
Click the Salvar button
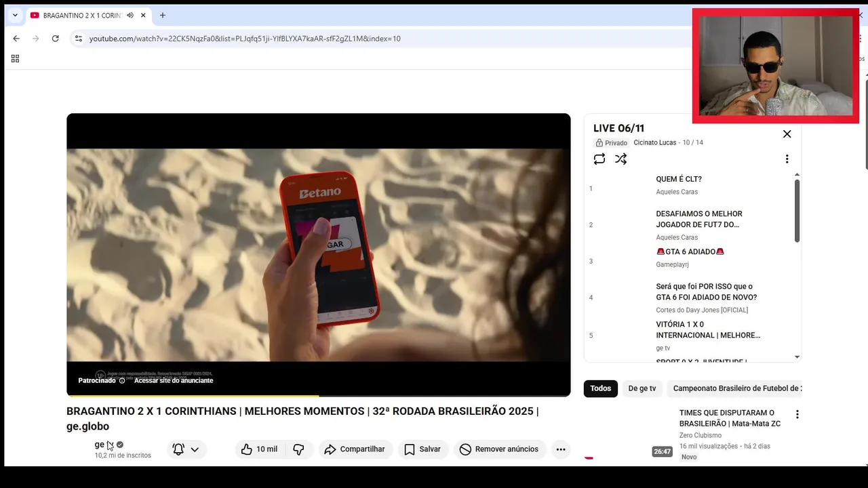click(x=423, y=449)
